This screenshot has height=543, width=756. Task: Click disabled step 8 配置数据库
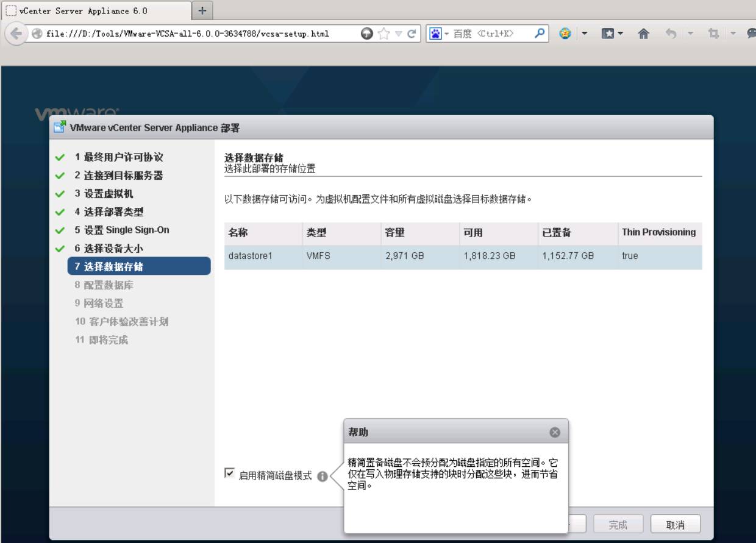[x=104, y=285]
